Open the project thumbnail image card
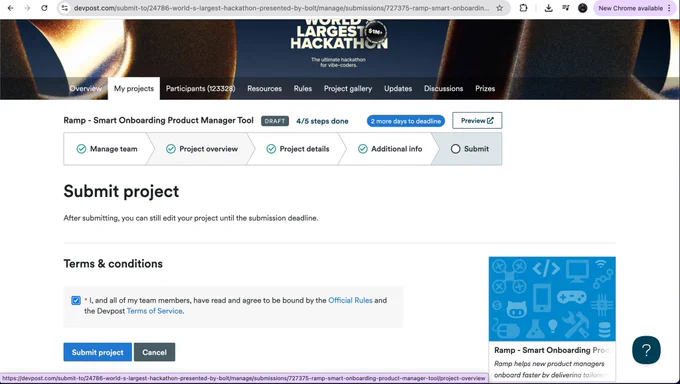The image size is (680, 384). [x=552, y=299]
